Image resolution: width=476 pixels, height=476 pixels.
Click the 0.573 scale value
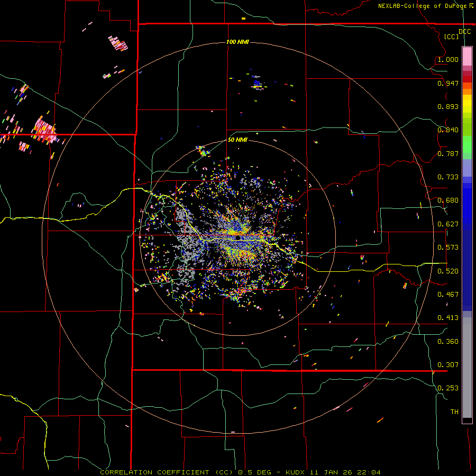(x=448, y=248)
